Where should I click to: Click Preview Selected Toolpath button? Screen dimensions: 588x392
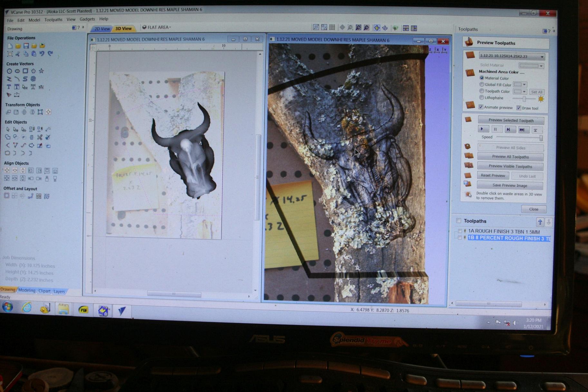[511, 120]
